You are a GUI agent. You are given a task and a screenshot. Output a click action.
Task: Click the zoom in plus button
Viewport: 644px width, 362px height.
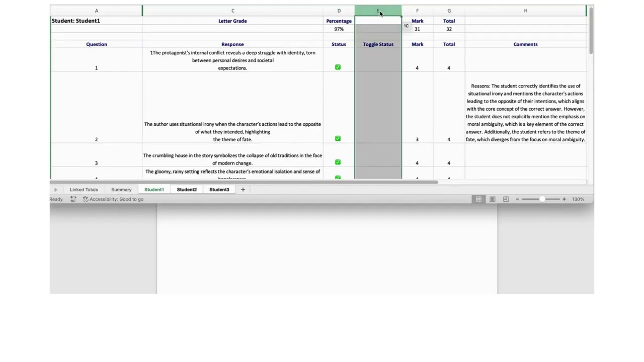[x=564, y=199]
